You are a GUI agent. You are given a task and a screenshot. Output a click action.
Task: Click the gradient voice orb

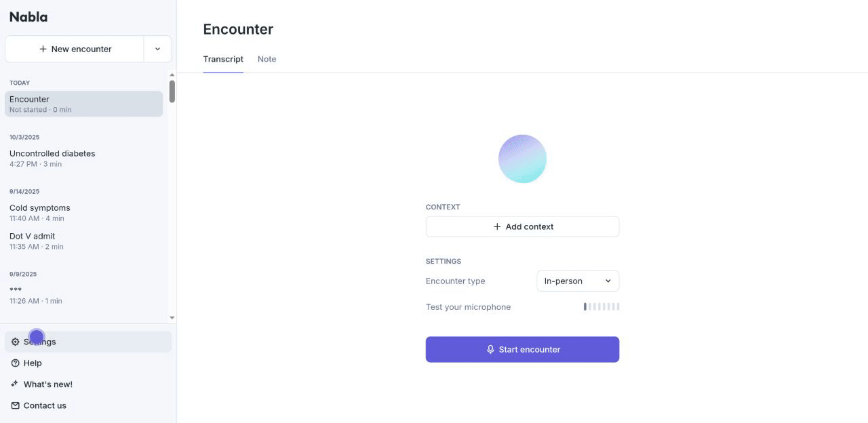click(x=522, y=159)
